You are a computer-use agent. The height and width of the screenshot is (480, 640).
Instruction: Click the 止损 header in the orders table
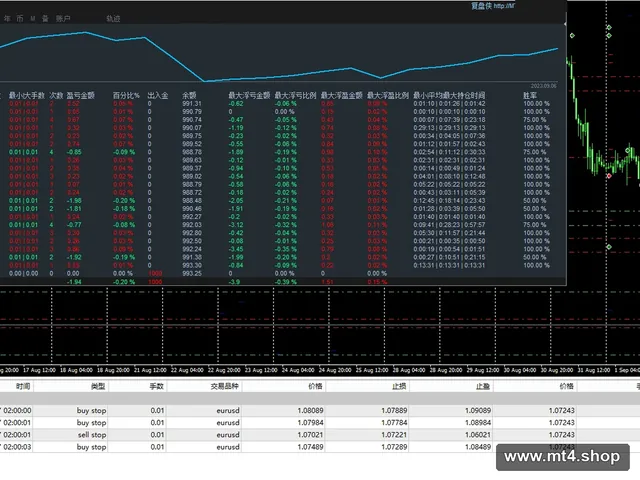[399, 386]
